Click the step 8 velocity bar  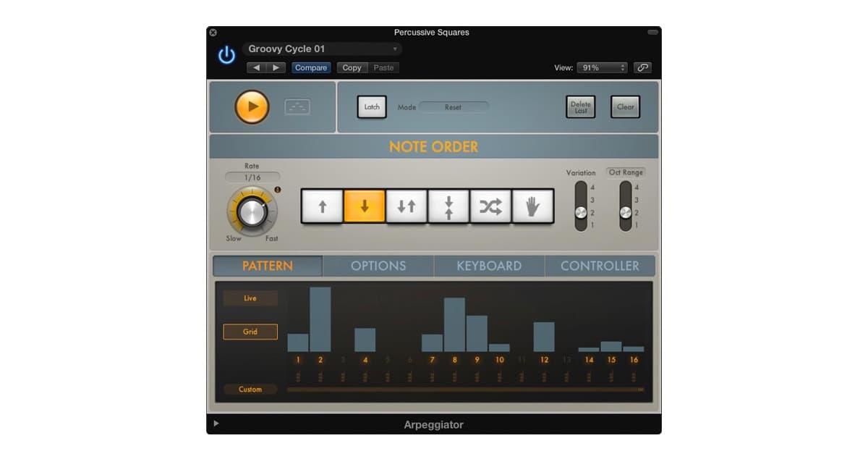[454, 325]
